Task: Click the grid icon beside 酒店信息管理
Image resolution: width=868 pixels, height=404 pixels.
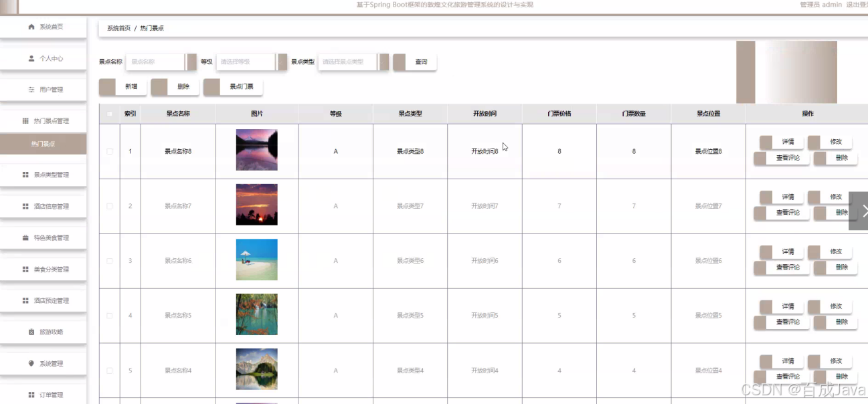Action: [25, 207]
